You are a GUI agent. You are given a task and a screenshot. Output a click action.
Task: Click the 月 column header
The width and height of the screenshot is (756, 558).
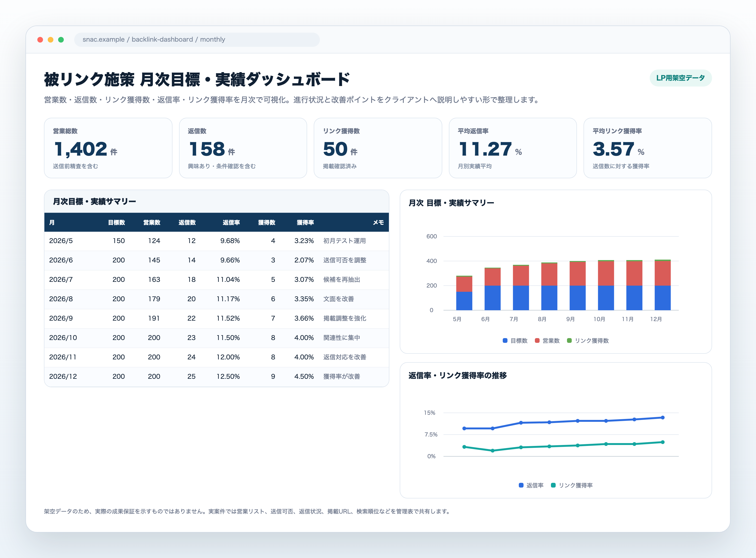52,222
